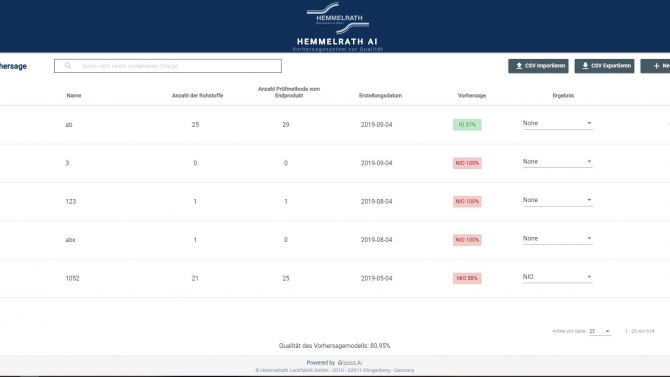Click date 2019-09-04 in row ab
This screenshot has height=377, width=670.
click(376, 125)
